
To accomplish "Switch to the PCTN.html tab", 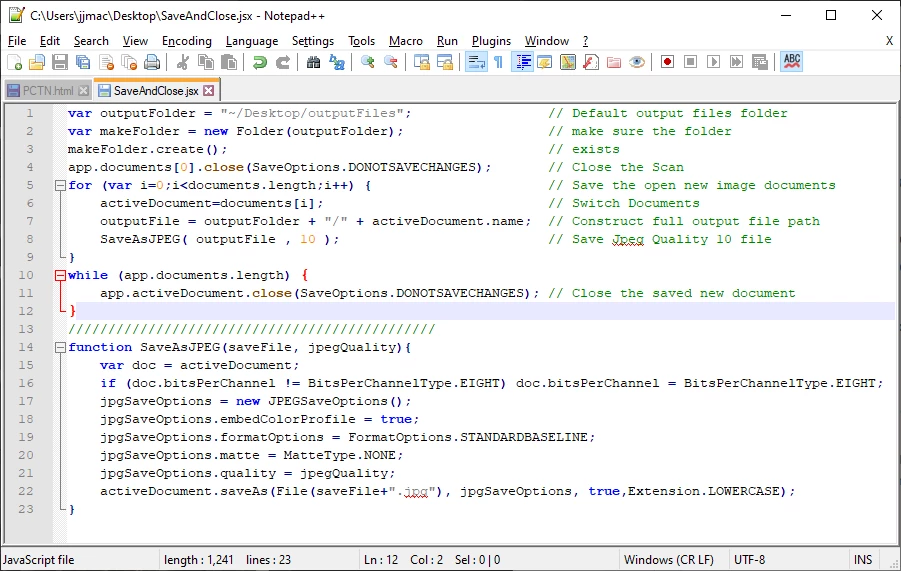I will click(x=48, y=91).
